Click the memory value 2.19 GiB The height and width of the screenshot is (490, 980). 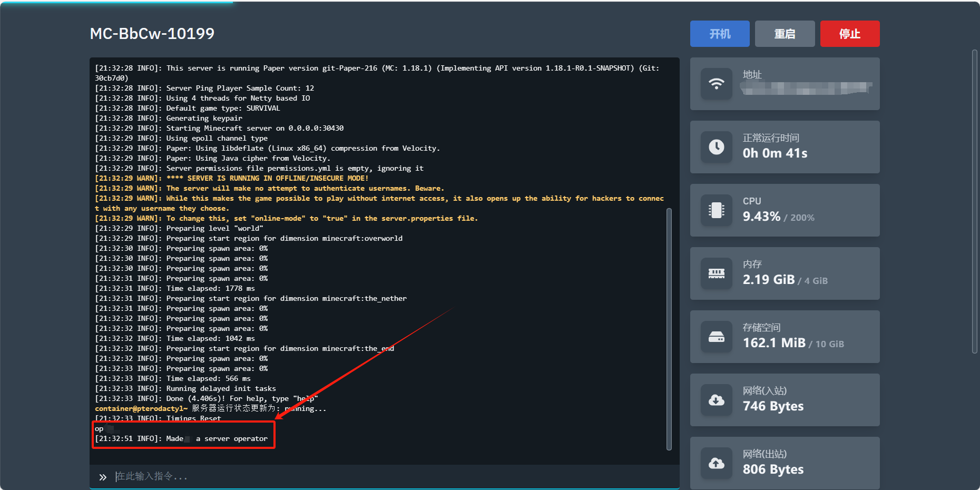[769, 280]
